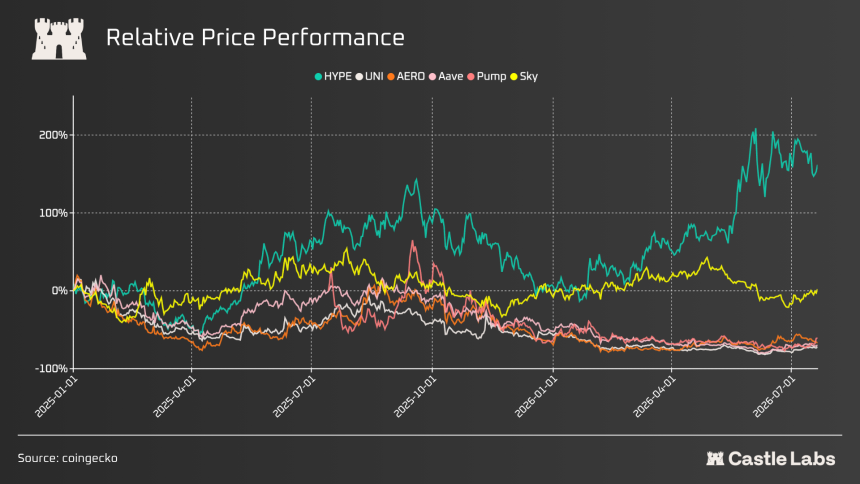Click the 100% y-axis label
This screenshot has height=484, width=860.
(53, 213)
